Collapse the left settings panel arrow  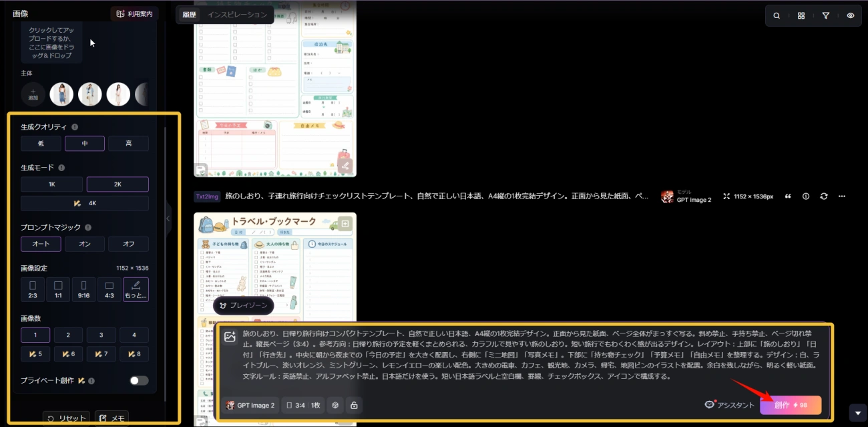pos(168,219)
